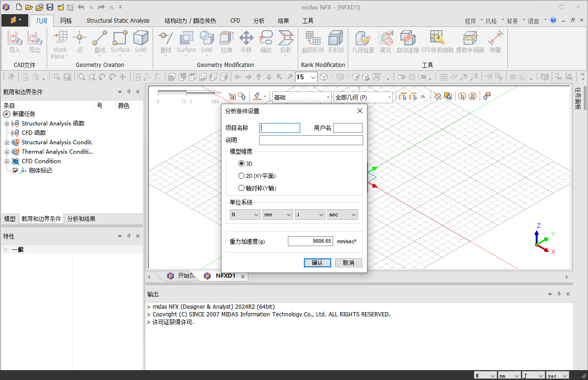Click the Save icon in the quick access toolbar
The image size is (588, 380).
[50, 7]
